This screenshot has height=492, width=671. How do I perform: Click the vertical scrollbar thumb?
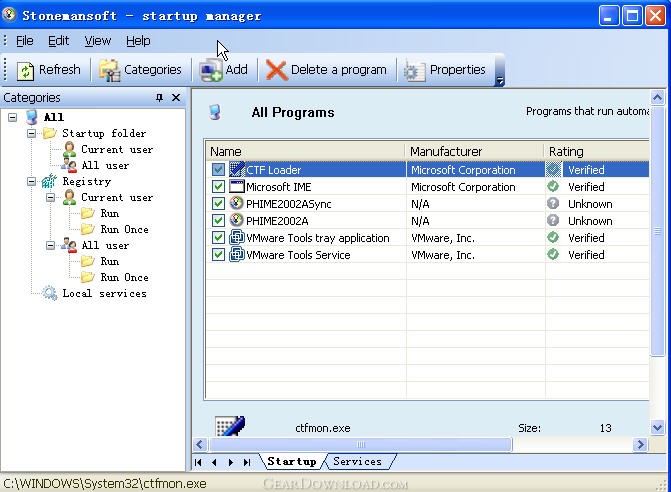[x=657, y=231]
